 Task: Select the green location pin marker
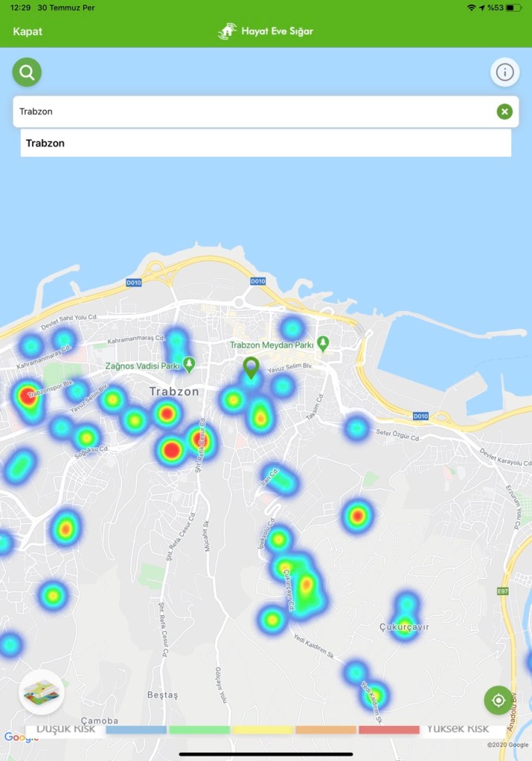coord(251,367)
